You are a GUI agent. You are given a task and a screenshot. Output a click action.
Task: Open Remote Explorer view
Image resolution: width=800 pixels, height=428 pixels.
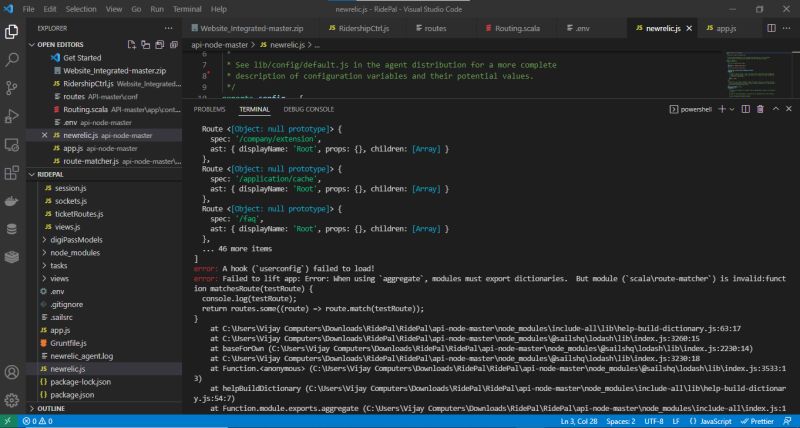pyautogui.click(x=11, y=144)
